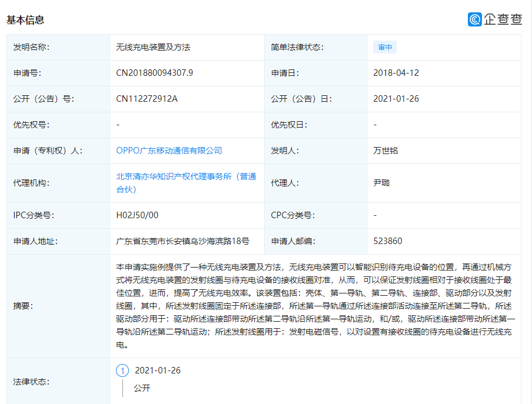532x404 pixels.
Task: Click the abstract text paragraph
Action: coord(315,306)
